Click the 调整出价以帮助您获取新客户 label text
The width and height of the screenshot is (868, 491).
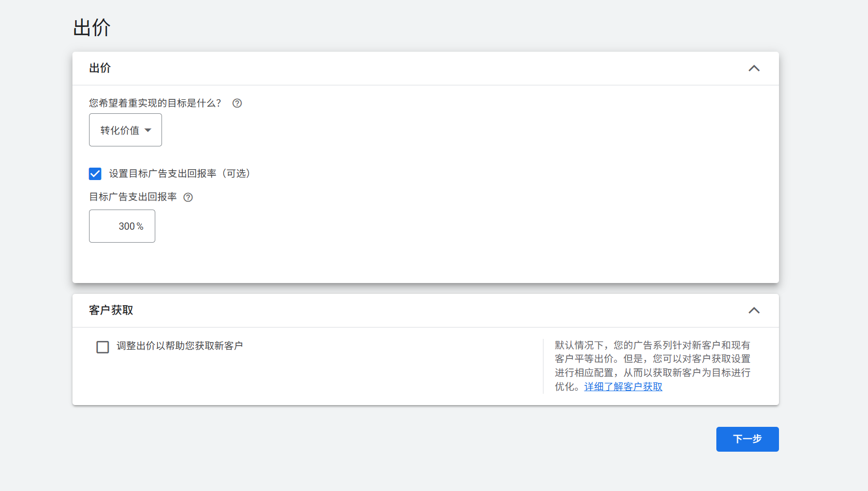(x=179, y=346)
